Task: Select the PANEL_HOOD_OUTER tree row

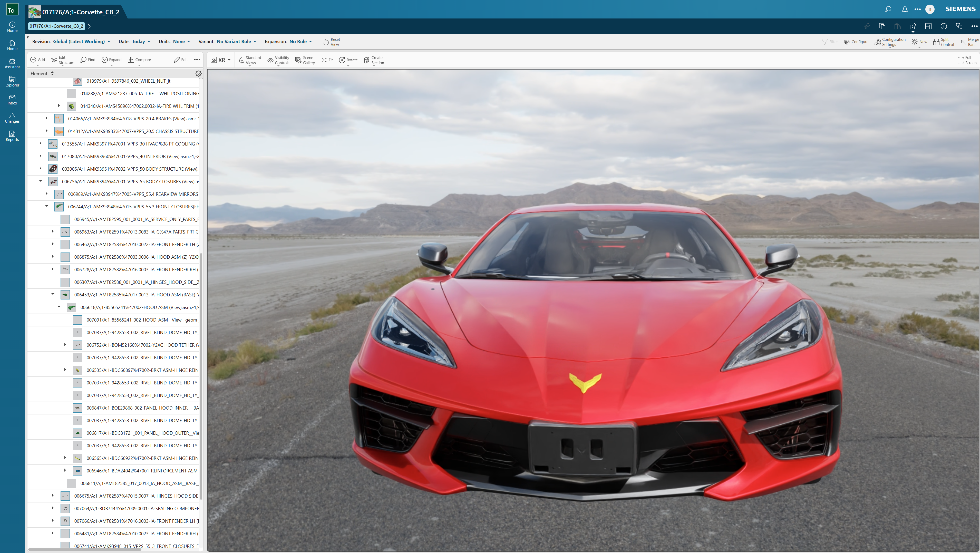Action: coord(142,433)
